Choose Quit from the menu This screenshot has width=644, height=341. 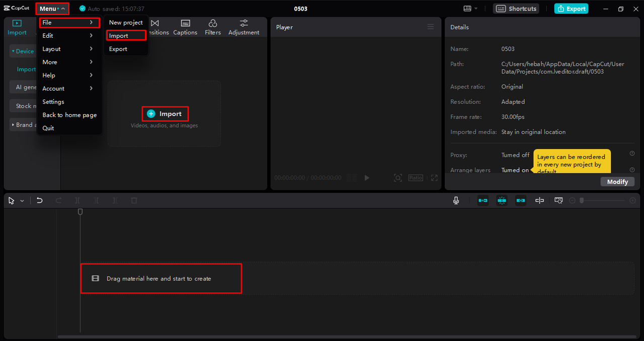(x=69, y=128)
